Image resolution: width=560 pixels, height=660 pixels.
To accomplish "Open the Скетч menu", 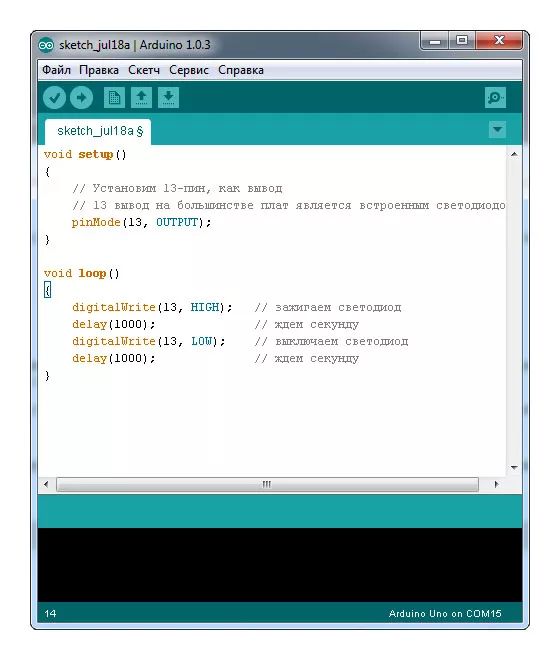I will click(x=144, y=70).
